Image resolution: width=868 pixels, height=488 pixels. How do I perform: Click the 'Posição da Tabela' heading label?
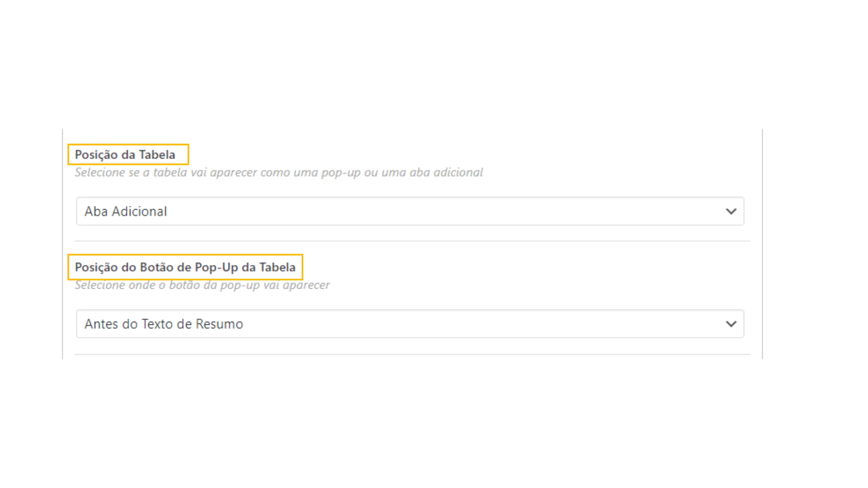[x=125, y=155]
